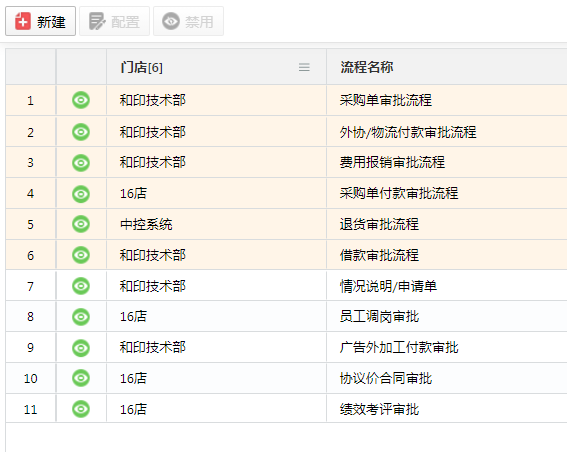
Task: Open the 绩效考评审批 workflow row
Action: pyautogui.click(x=379, y=409)
